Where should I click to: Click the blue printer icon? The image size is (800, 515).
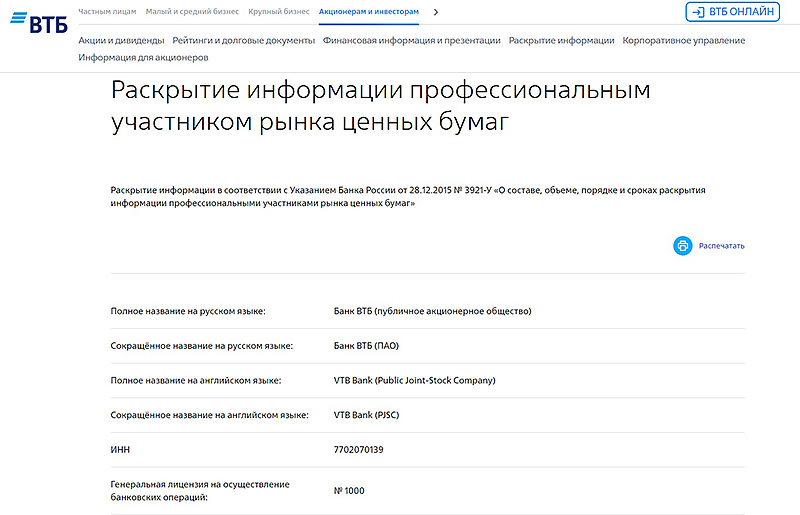(683, 246)
